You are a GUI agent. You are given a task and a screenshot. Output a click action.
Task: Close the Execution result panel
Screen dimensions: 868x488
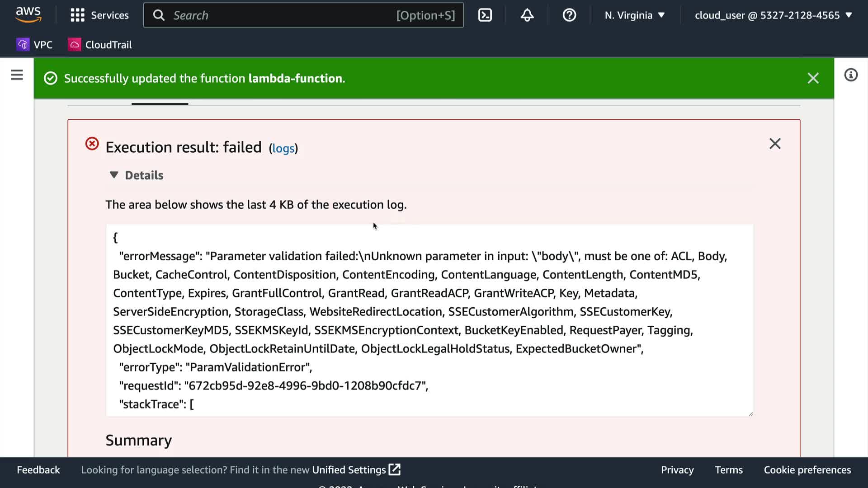[x=775, y=144]
